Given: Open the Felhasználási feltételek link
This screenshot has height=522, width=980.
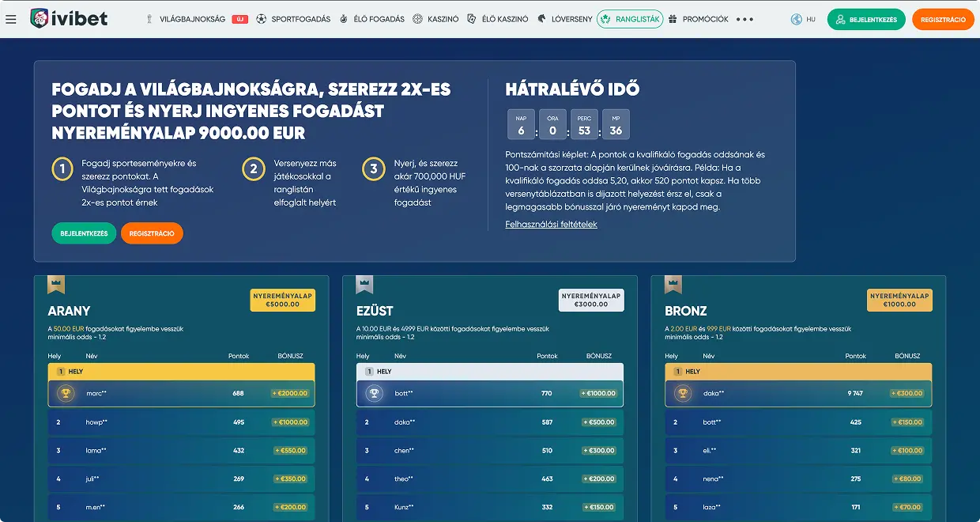Looking at the screenshot, I should tap(551, 224).
